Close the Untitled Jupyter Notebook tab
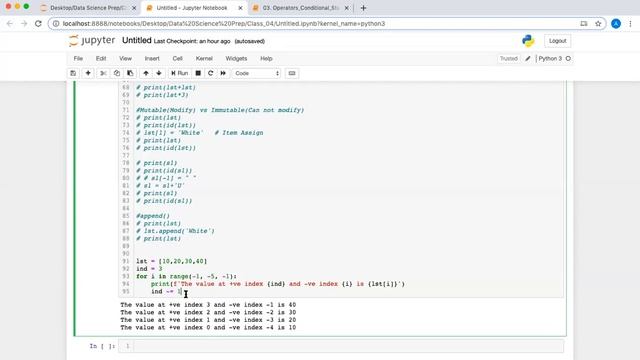This screenshot has width=640, height=360. tap(240, 8)
